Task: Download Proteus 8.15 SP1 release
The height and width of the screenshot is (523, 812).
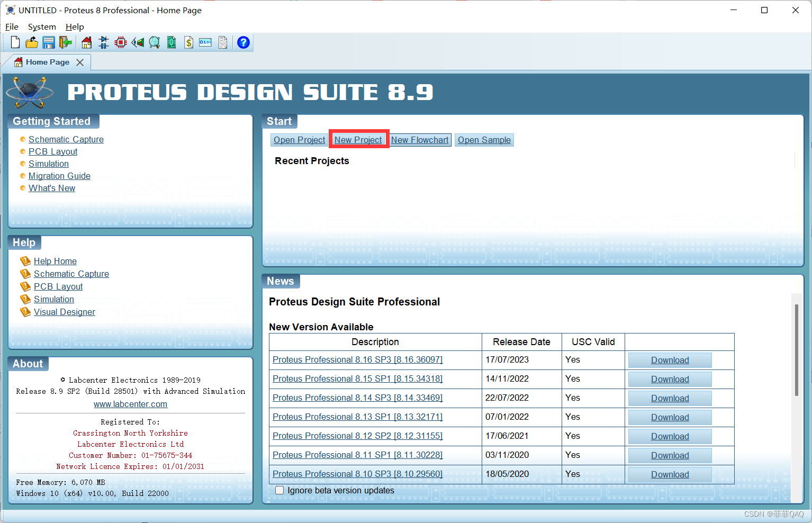Action: coord(670,379)
